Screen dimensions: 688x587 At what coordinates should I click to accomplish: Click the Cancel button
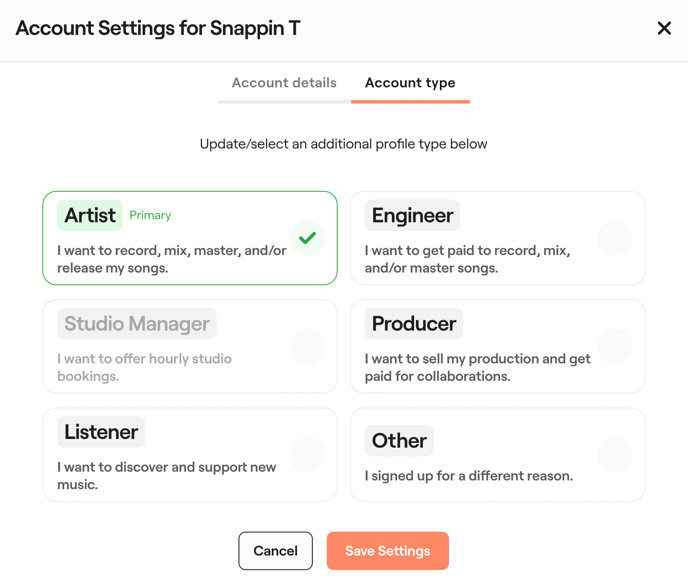(275, 551)
